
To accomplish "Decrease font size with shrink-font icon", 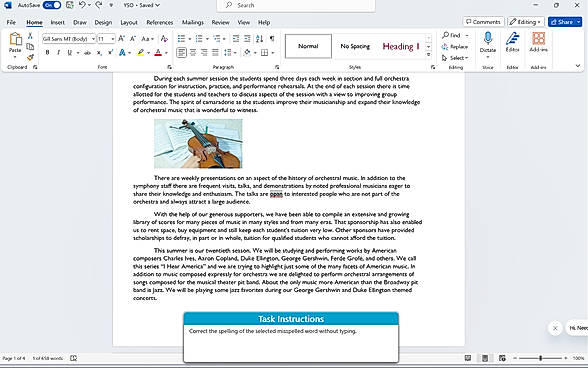I will 133,39.
